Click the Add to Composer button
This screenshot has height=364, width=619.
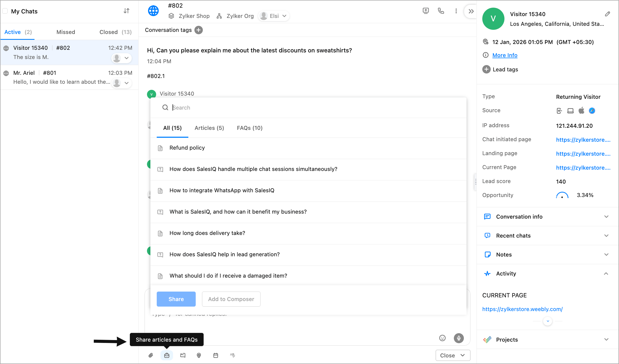(x=231, y=299)
